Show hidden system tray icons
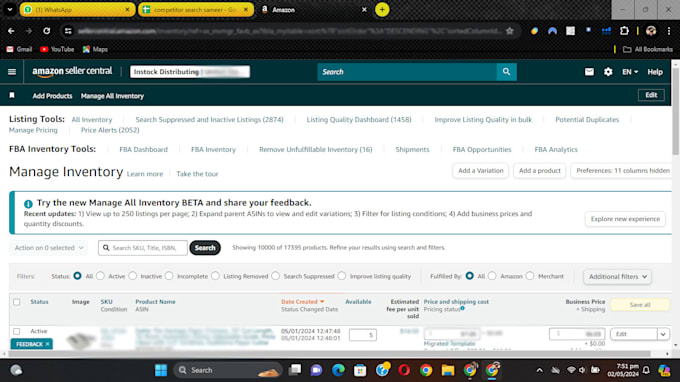Viewport: 680px width, 382px height. tap(539, 370)
